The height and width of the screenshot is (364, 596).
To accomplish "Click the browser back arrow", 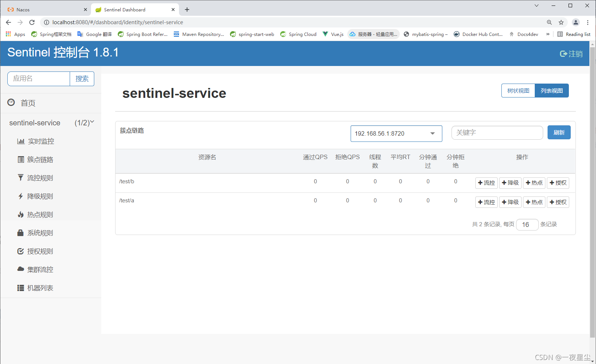I will tap(8, 22).
